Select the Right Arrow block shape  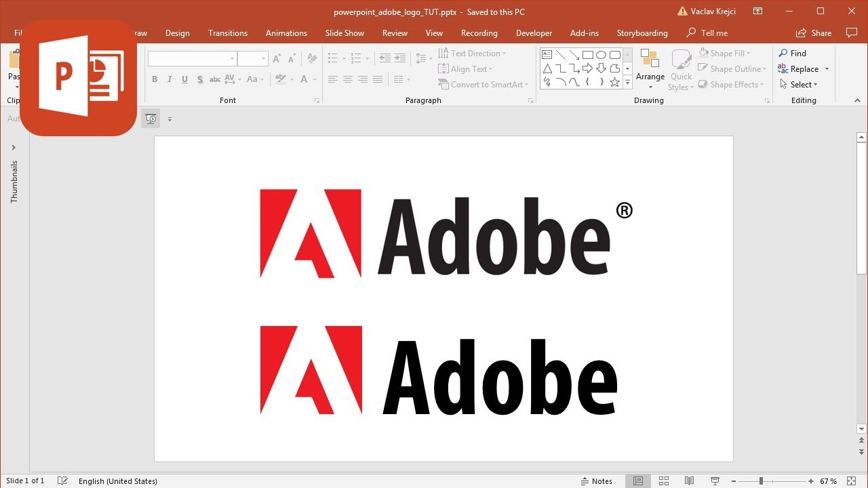(x=588, y=68)
